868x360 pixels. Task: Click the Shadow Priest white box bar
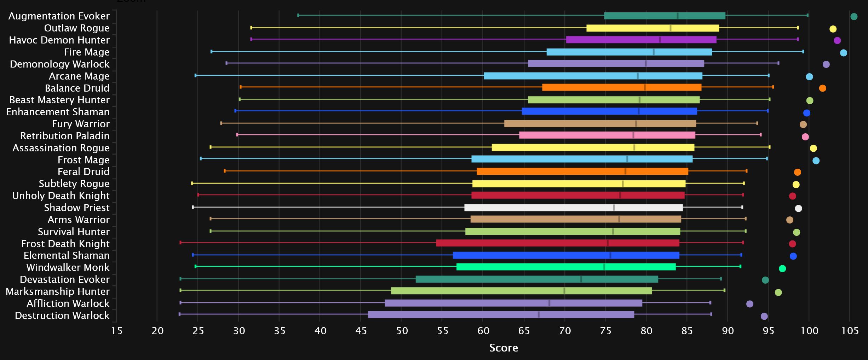click(x=574, y=208)
